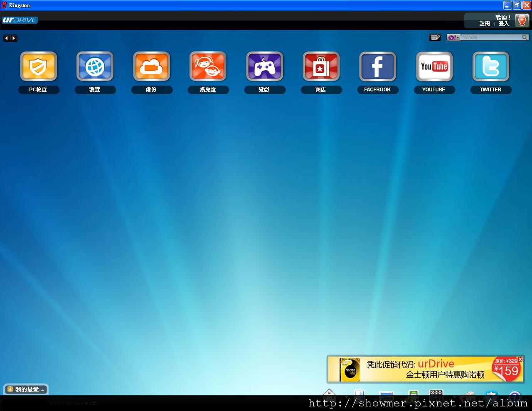
Task: Click the 註冊 register link
Action: (x=485, y=24)
